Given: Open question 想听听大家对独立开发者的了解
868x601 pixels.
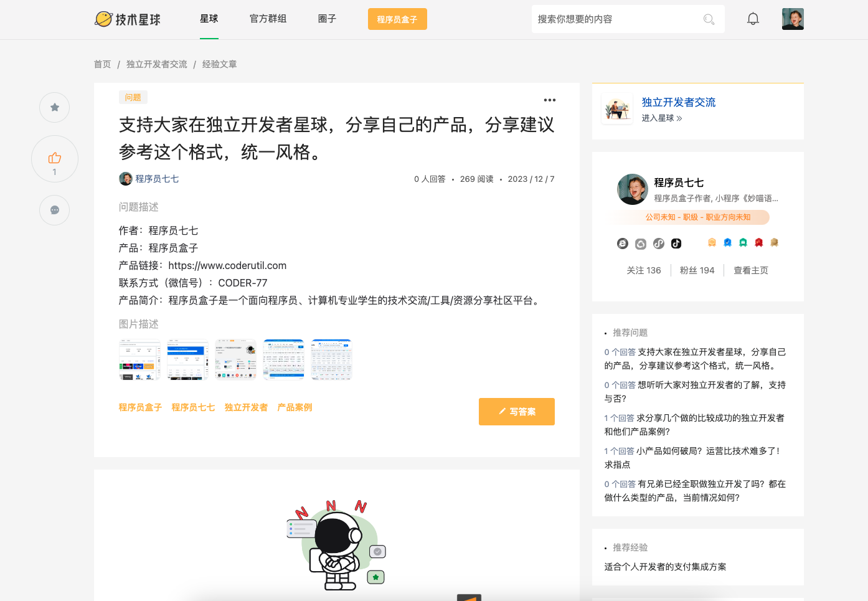Looking at the screenshot, I should [696, 392].
